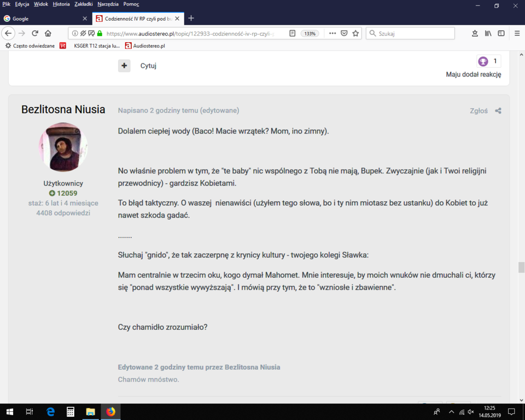The height and width of the screenshot is (420, 525).
Task: Open network Wi-Fi status icon
Action: tap(462, 412)
